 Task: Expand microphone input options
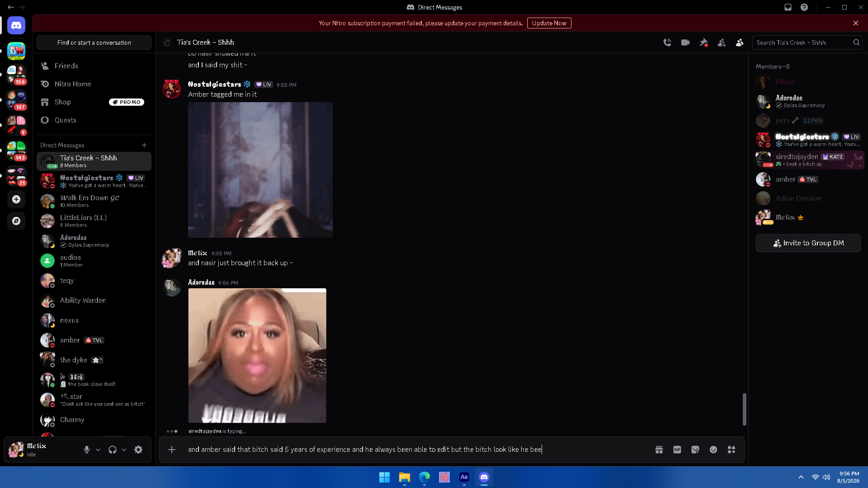click(98, 450)
